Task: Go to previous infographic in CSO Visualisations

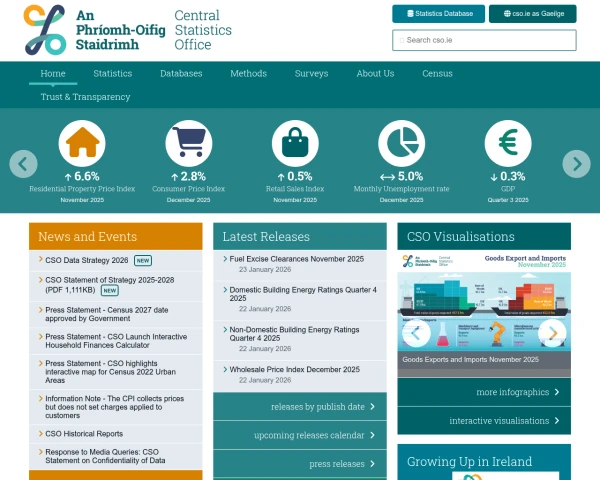Action: pyautogui.click(x=416, y=333)
